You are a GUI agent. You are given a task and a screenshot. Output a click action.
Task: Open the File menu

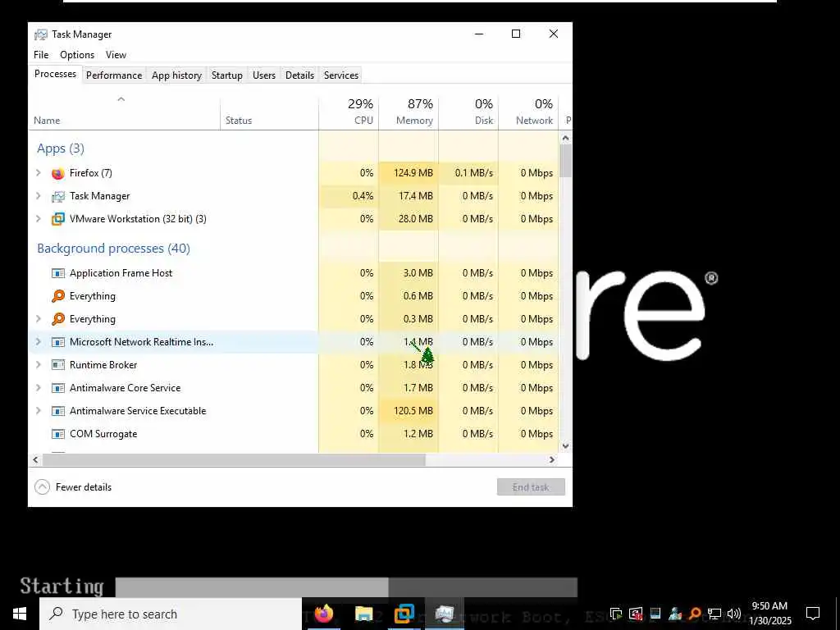[x=41, y=55]
